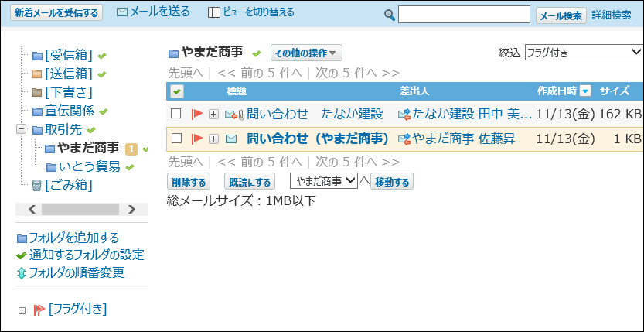Click 新着メールを受信する button
Image resolution: width=644 pixels, height=332 pixels.
(56, 13)
